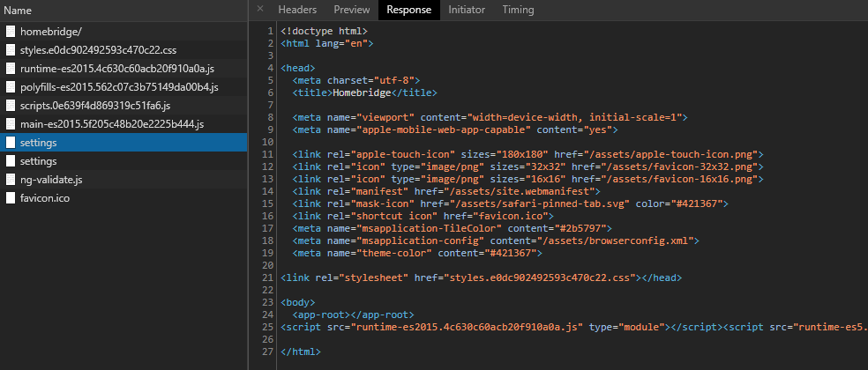Click the "#2b5797" TileColor value
Viewport: 868px width, 370px height.
tap(581, 228)
